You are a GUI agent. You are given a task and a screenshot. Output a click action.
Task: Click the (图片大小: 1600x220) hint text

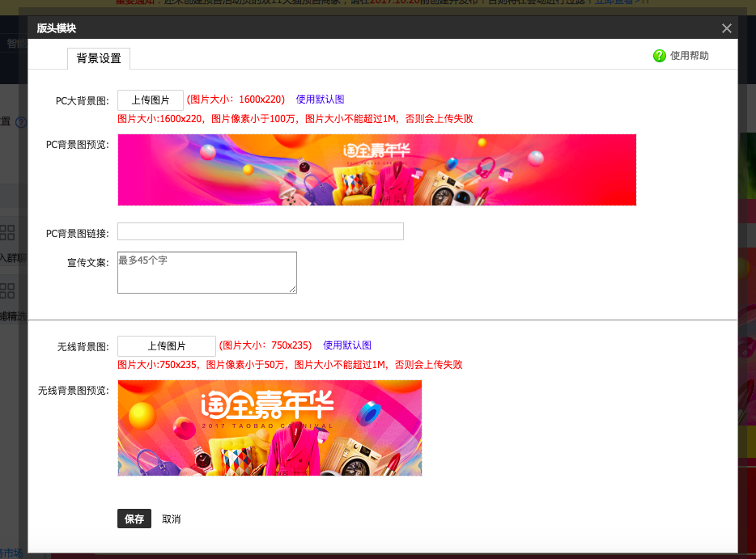236,100
